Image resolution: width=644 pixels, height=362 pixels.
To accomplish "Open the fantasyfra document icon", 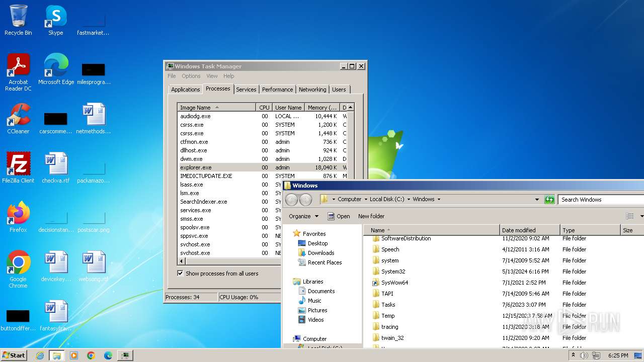I will (x=56, y=316).
